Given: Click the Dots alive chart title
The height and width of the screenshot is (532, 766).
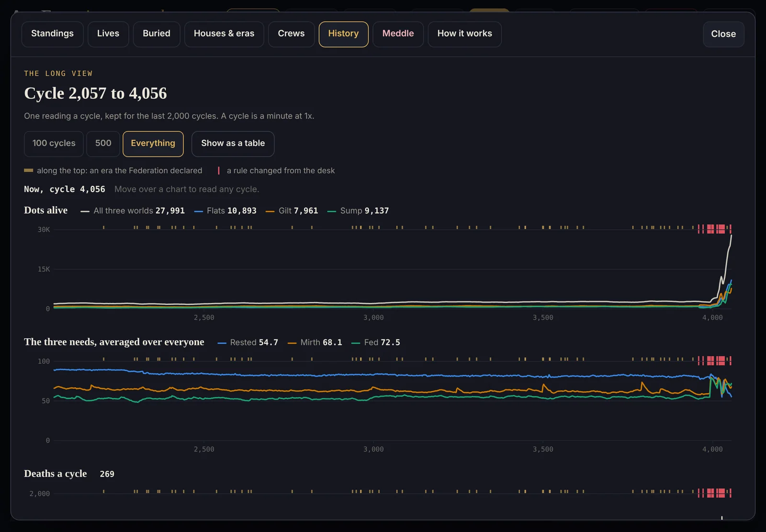Looking at the screenshot, I should pos(46,211).
